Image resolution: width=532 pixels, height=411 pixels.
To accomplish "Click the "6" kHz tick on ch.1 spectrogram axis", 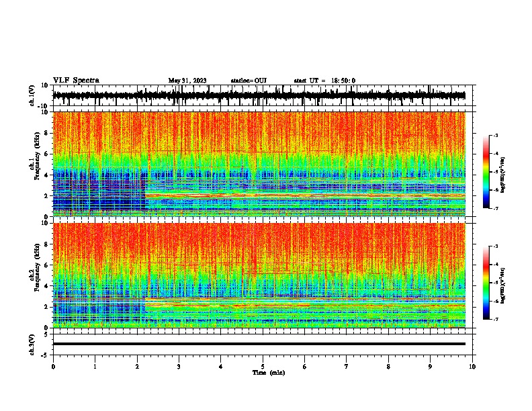I will pos(46,154).
